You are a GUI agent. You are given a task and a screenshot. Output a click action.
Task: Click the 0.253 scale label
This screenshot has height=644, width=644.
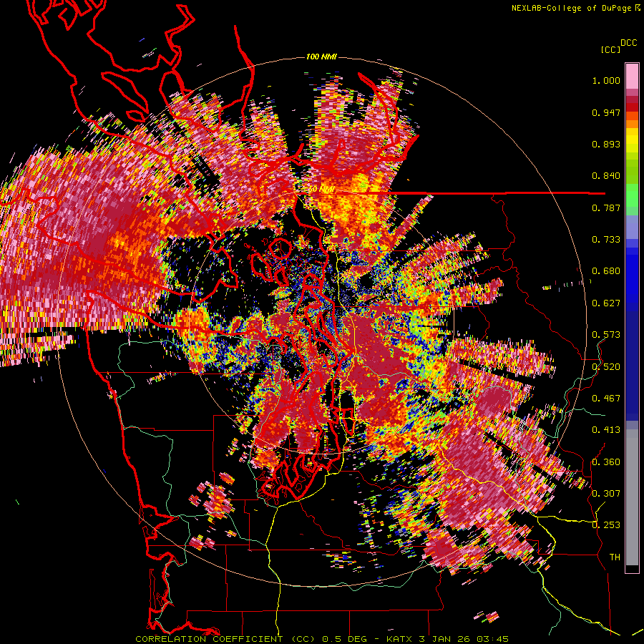point(606,525)
